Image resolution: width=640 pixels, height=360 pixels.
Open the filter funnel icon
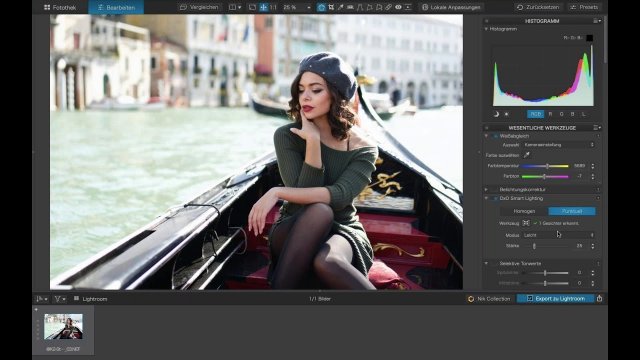point(58,299)
